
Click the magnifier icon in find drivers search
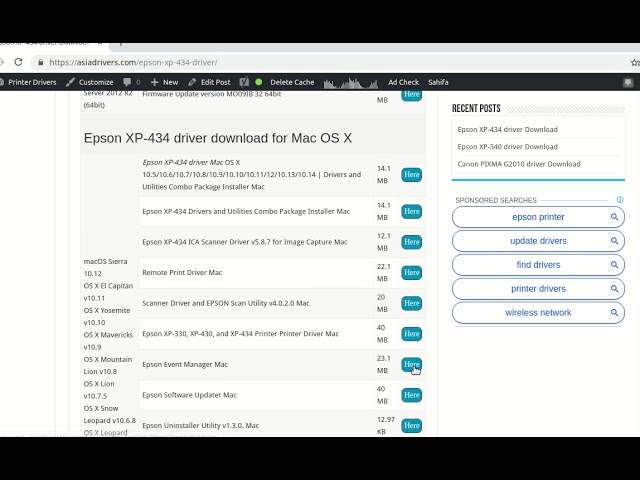coord(614,264)
